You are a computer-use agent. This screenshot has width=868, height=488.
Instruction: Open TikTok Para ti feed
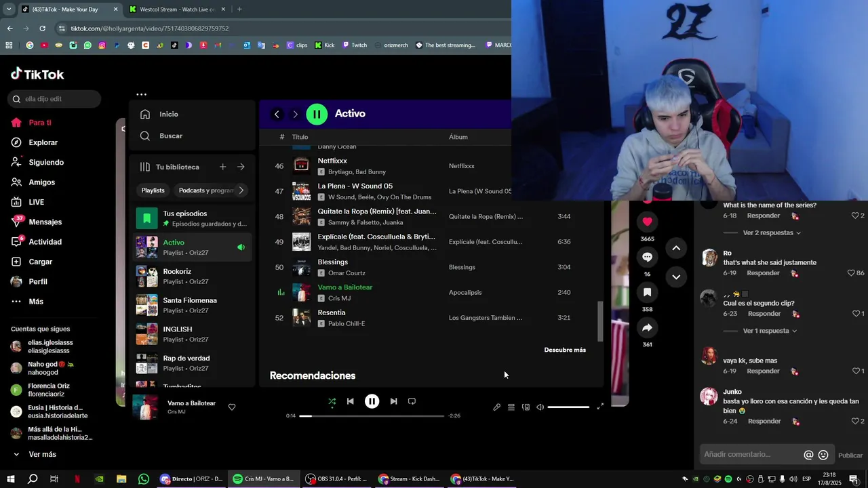click(39, 123)
